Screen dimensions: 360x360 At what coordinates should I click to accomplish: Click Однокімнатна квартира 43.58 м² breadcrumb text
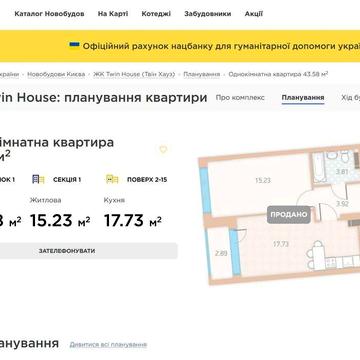[x=278, y=74]
